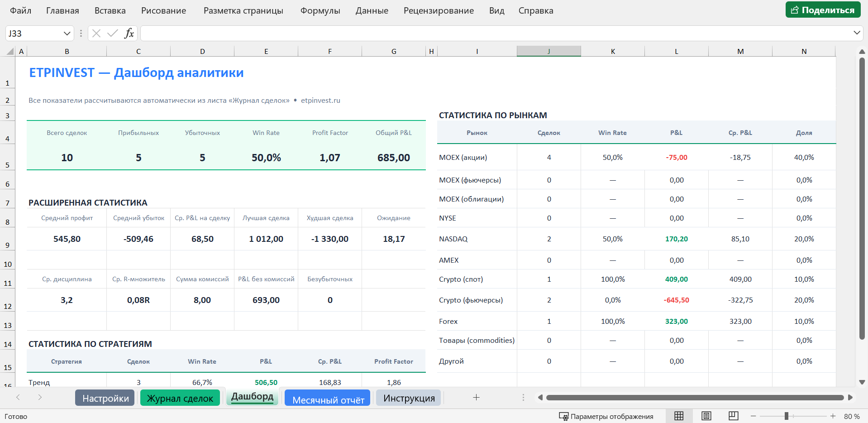Click the zoom out minus icon

[x=753, y=416]
